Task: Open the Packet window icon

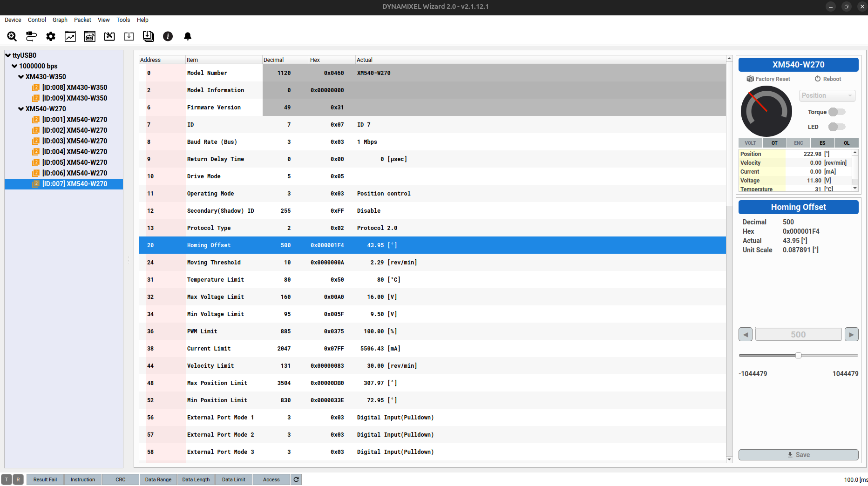Action: (x=90, y=36)
